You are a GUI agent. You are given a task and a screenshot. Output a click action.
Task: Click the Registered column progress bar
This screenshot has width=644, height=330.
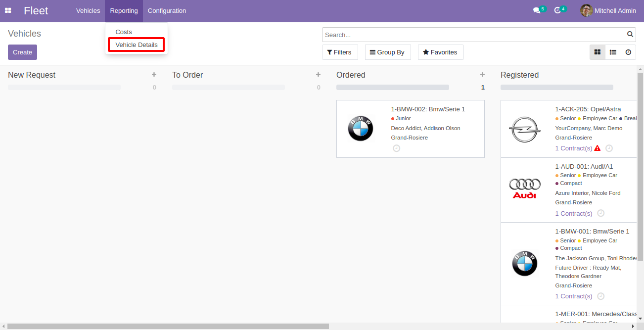557,87
